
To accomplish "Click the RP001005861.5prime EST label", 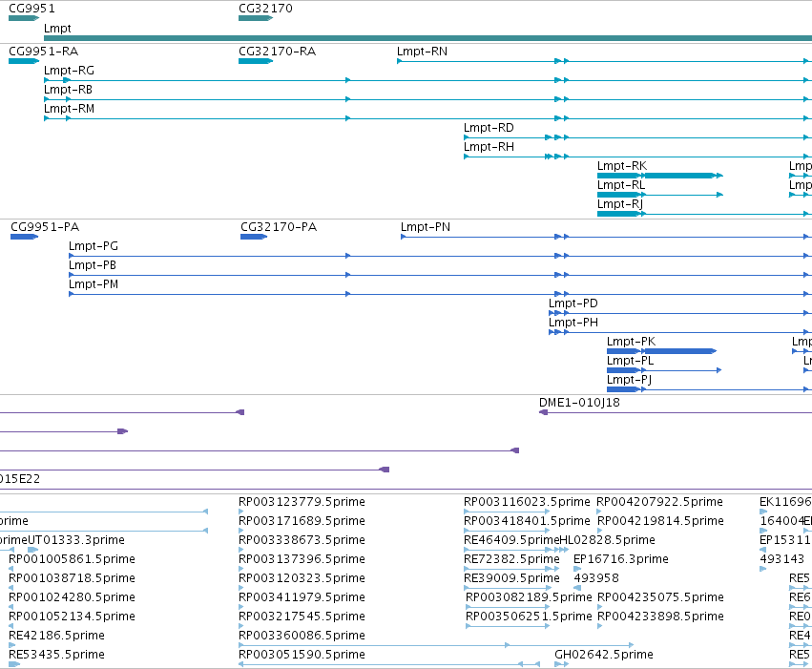I will (72, 559).
